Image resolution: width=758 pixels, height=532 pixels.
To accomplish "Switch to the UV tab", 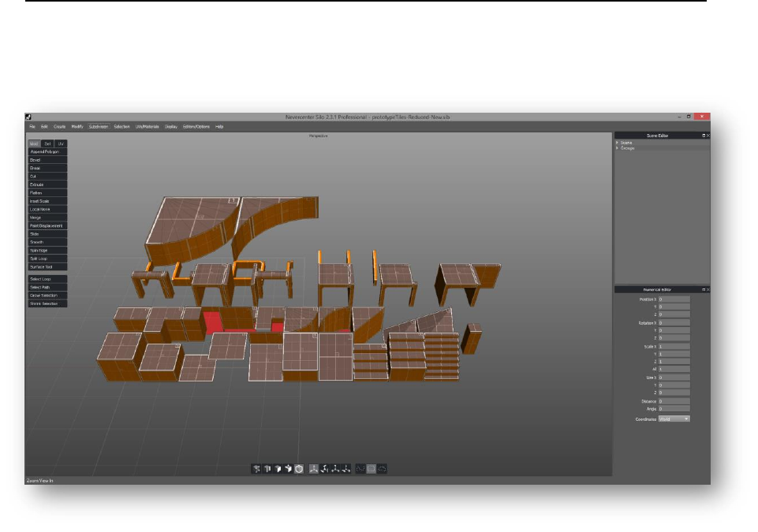I will pos(61,143).
